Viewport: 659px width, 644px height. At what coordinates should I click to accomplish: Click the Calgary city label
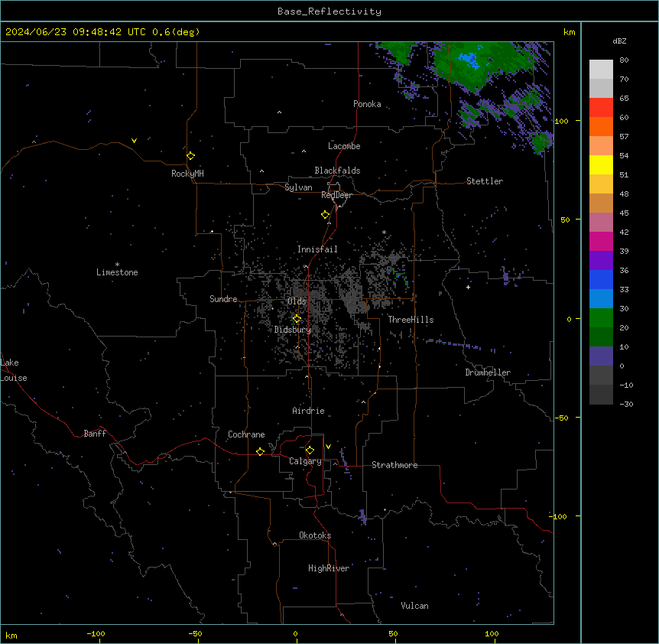pyautogui.click(x=305, y=461)
